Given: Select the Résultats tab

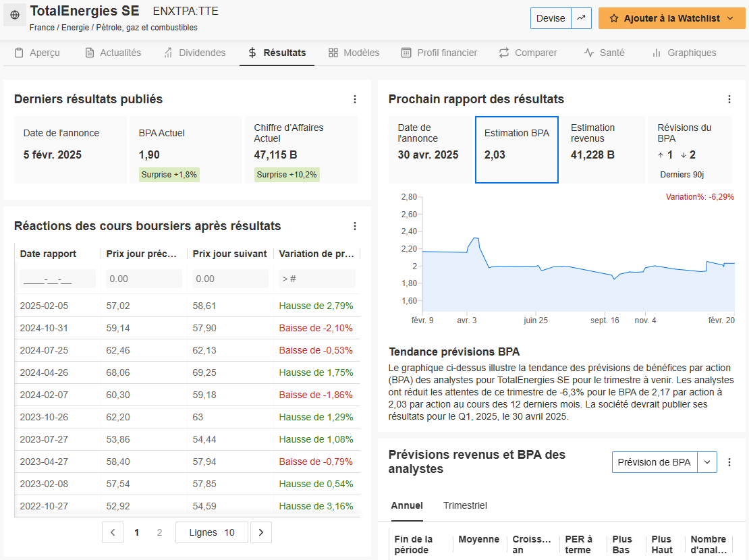Looking at the screenshot, I should point(277,53).
